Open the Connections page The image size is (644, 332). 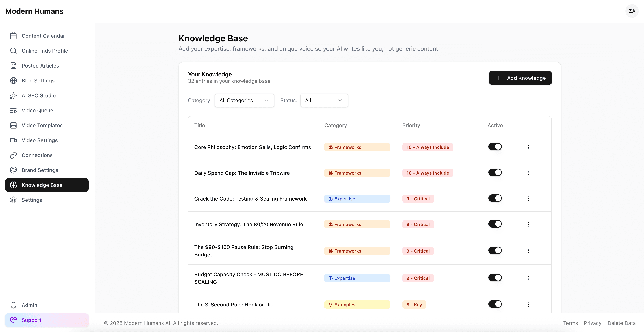point(47,155)
